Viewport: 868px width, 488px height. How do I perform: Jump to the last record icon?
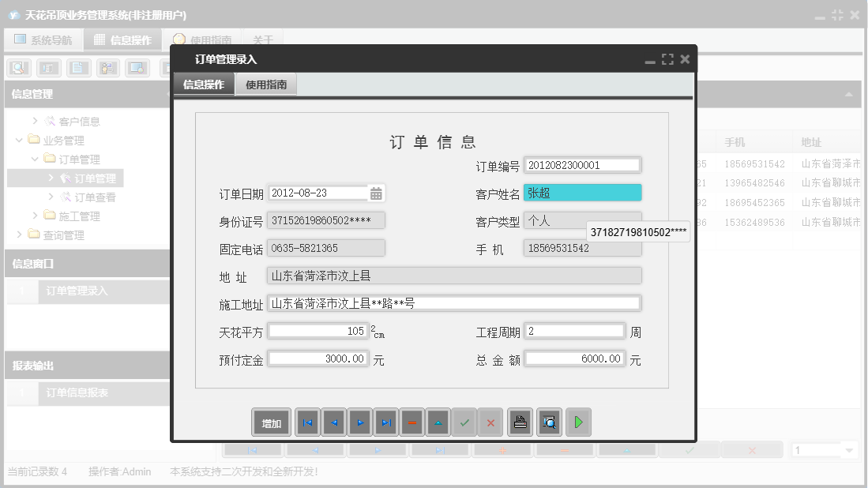click(385, 422)
